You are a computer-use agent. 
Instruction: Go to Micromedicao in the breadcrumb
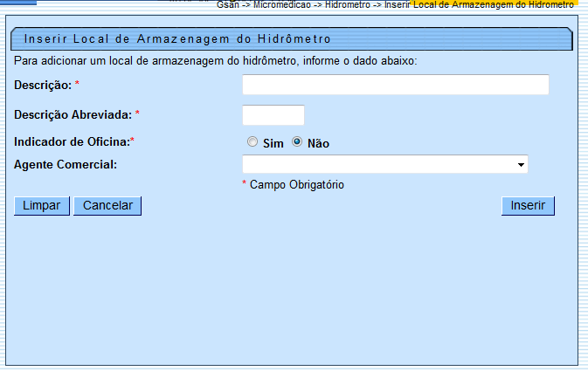coord(281,4)
